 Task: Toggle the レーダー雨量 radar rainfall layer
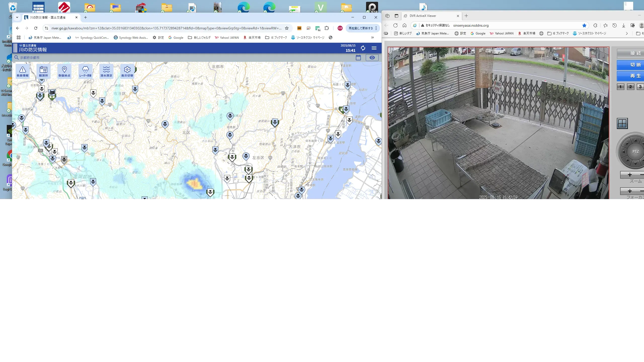tap(85, 71)
